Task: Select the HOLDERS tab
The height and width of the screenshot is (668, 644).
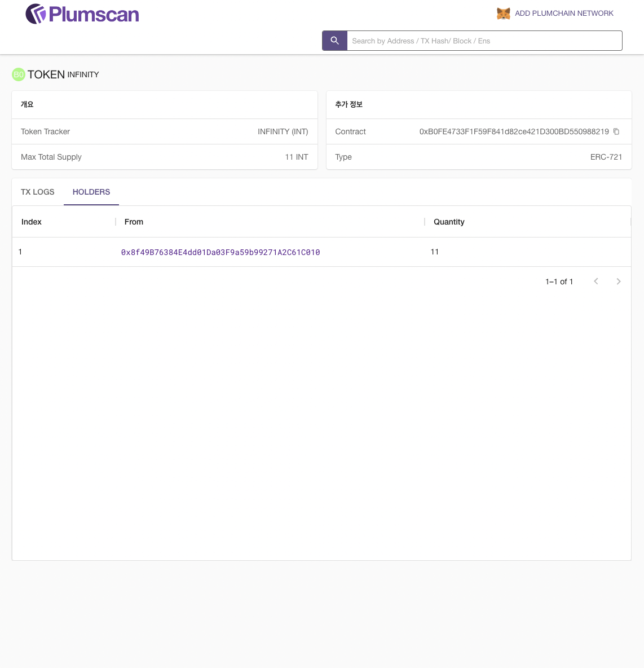Action: point(91,192)
